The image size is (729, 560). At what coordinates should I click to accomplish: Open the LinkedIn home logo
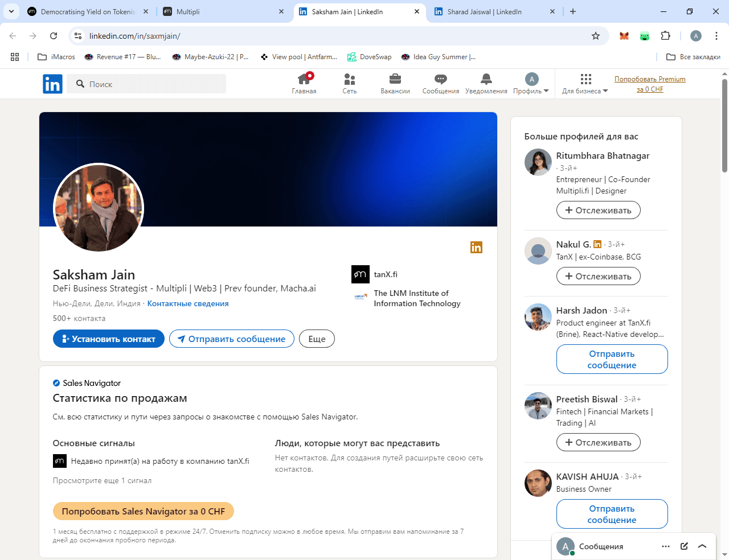point(52,84)
